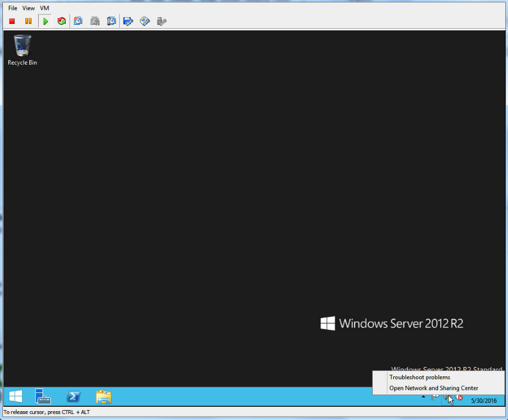Screen dimensions: 508x420
Task: Click the revert to snapshot icon
Action: point(95,22)
